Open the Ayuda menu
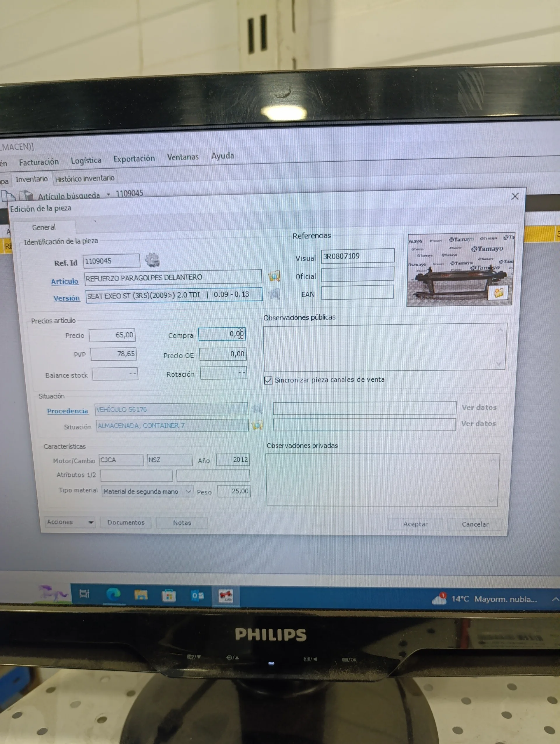 223,156
